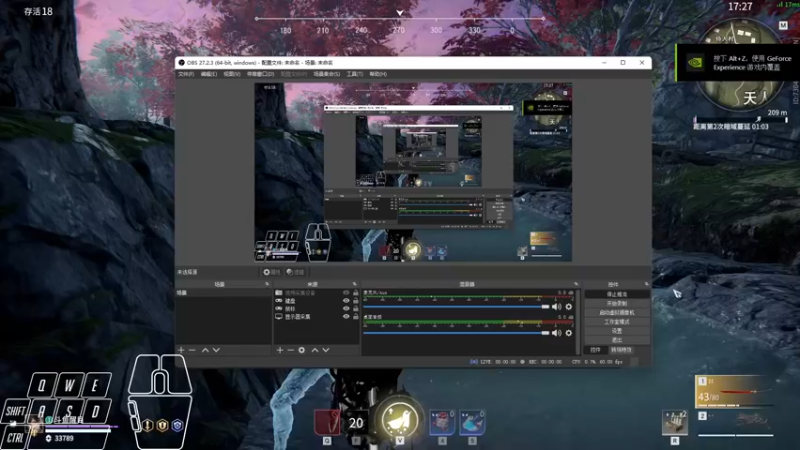The height and width of the screenshot is (450, 800).
Task: Pop out the 场景 dock panel
Action: click(x=267, y=284)
